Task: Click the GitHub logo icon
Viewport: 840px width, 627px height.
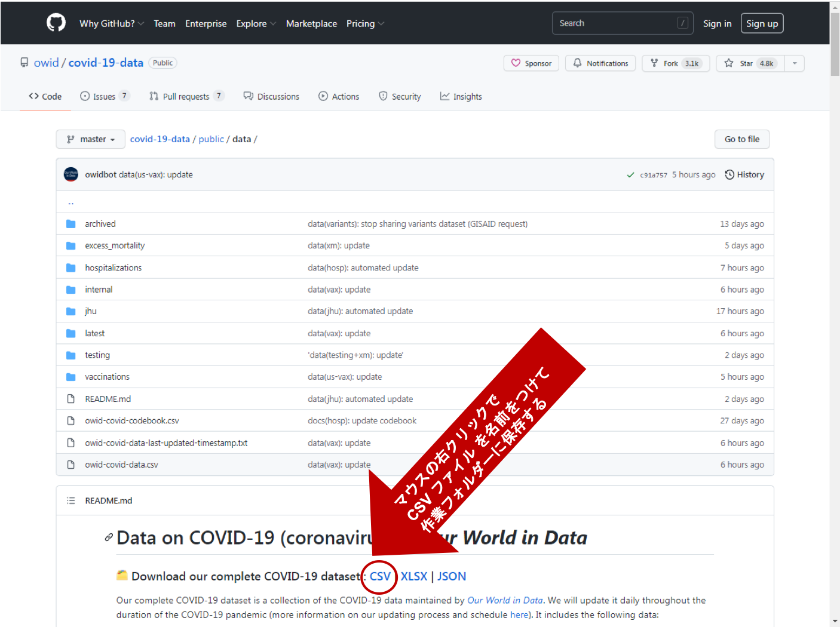Action: click(56, 23)
